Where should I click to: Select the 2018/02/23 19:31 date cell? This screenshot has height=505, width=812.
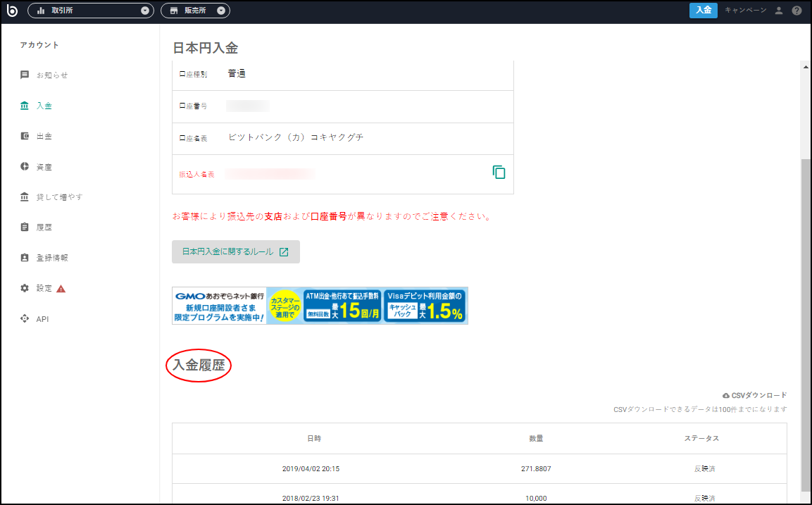(x=311, y=498)
